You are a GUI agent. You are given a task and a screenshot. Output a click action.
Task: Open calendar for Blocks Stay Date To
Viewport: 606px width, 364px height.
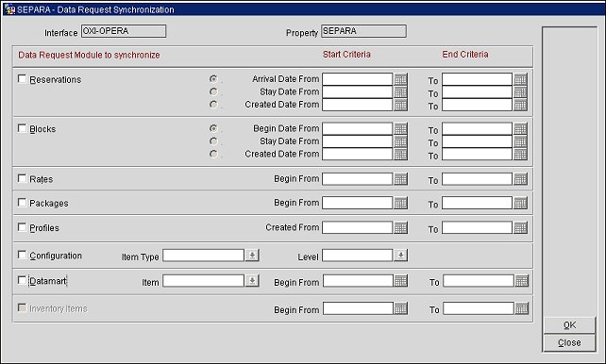pyautogui.click(x=520, y=141)
